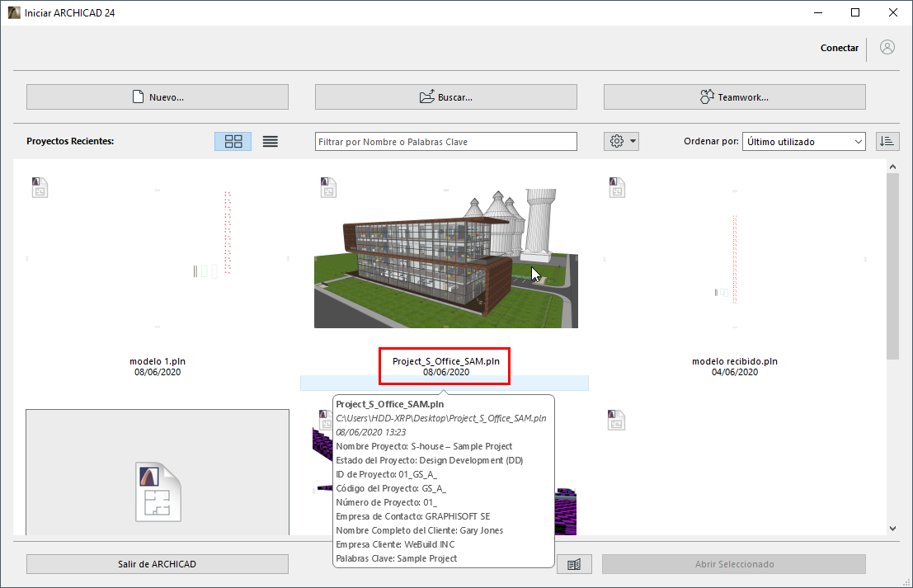Select the blank project tile with ARCHICAD file icon

coord(158,473)
